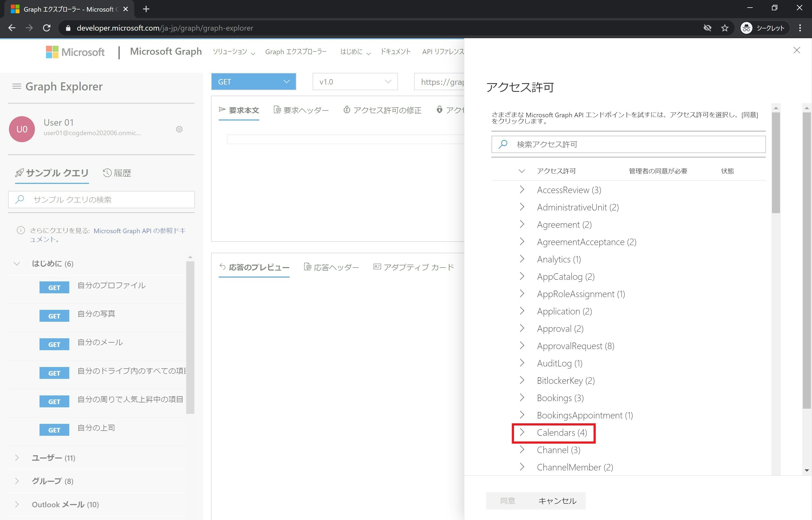This screenshot has height=520, width=812.
Task: Expand the AccessReview (3) permission group
Action: (522, 190)
